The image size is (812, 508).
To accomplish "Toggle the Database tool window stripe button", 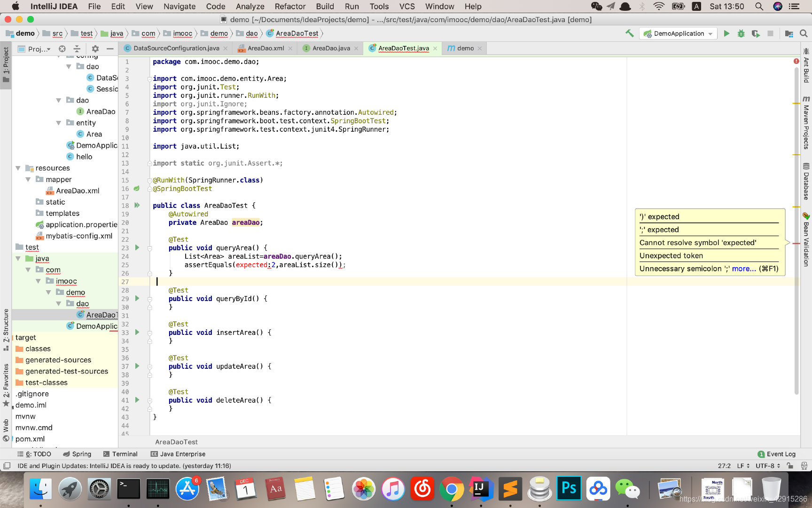I will coord(806,181).
